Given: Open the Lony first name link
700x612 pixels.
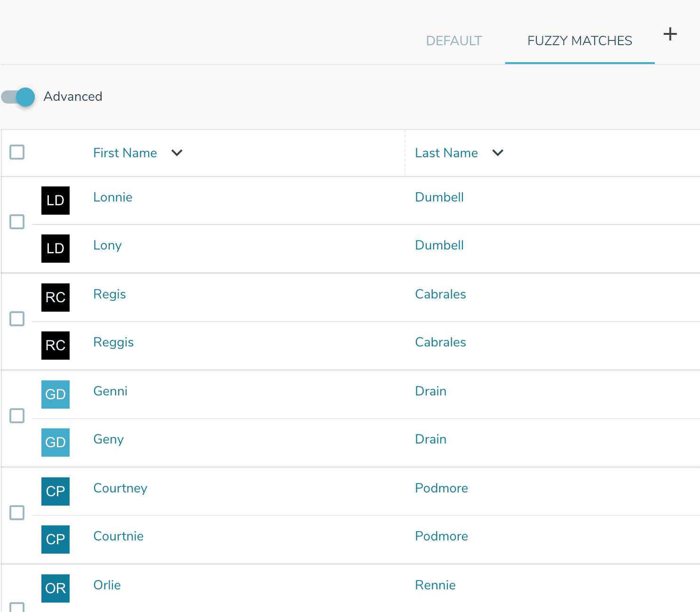Looking at the screenshot, I should 108,245.
